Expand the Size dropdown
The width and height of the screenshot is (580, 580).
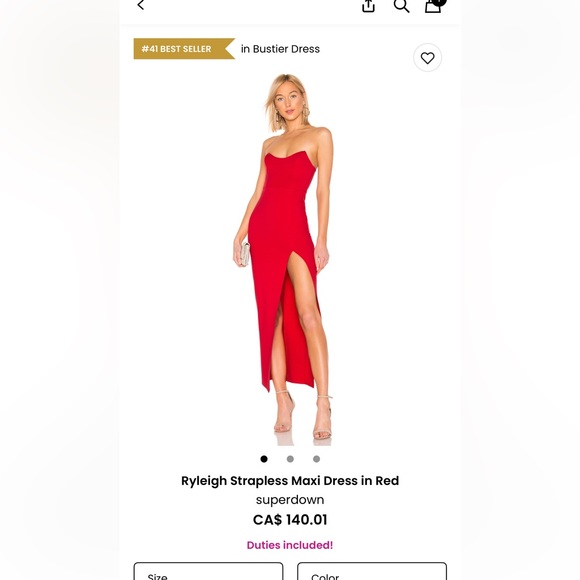point(208,571)
